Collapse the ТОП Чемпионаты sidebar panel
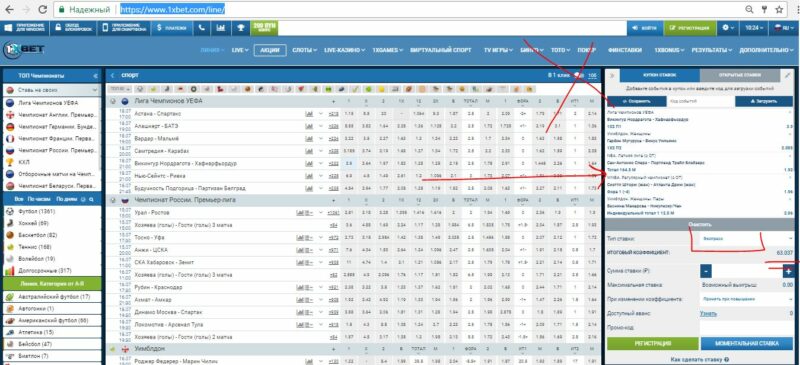 point(95,76)
